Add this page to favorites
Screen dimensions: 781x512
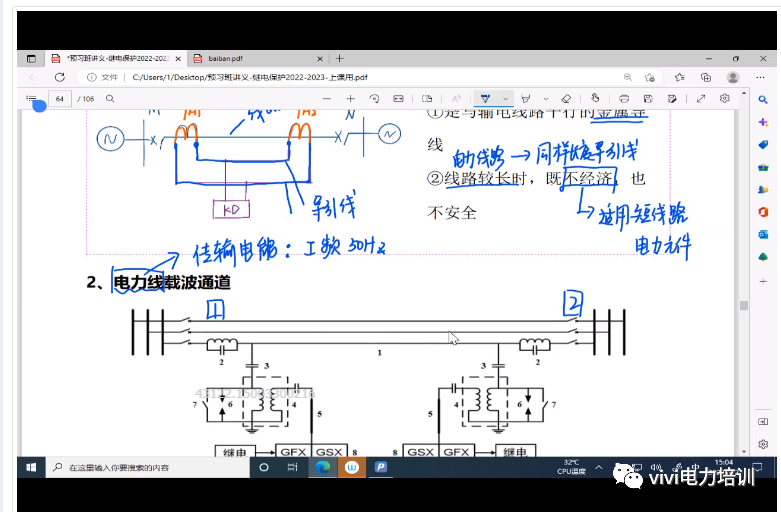(650, 77)
